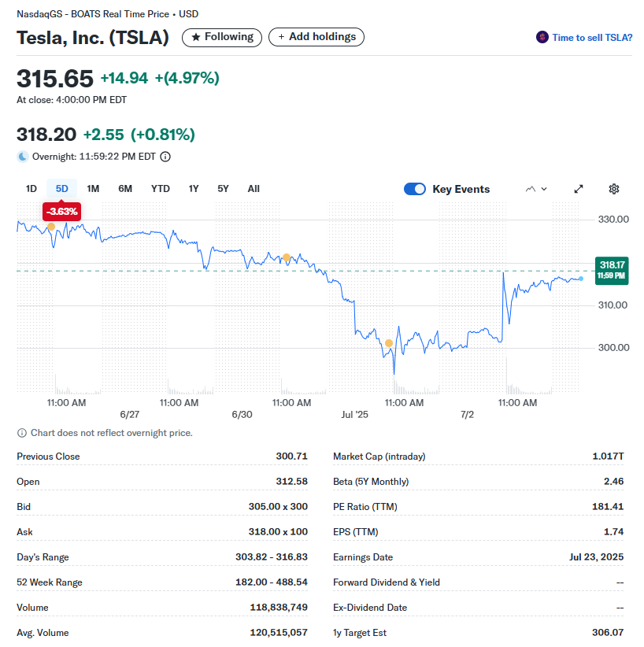Select the 1M chart range tab

click(x=93, y=189)
